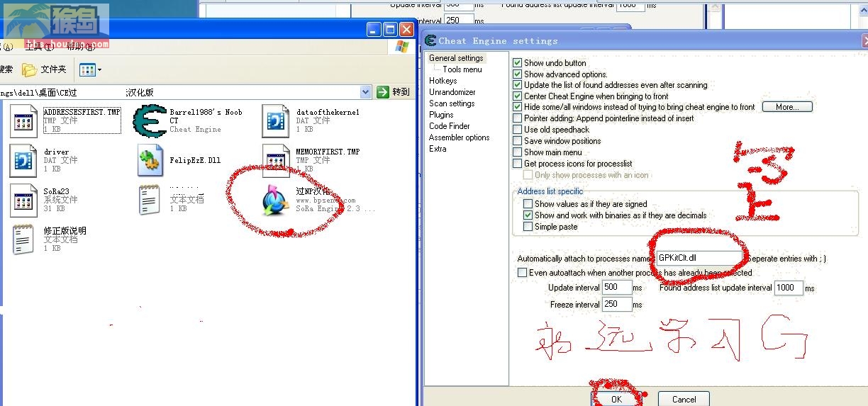This screenshot has width=868, height=406.
Task: Select the FelipEzE.Dll file icon
Action: point(150,160)
